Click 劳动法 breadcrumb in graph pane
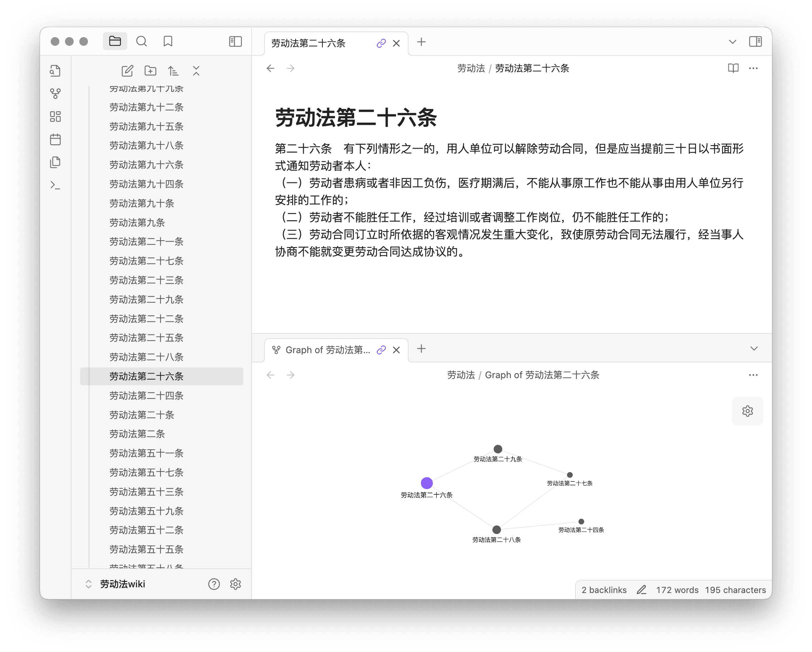Image resolution: width=812 pixels, height=652 pixels. [461, 375]
